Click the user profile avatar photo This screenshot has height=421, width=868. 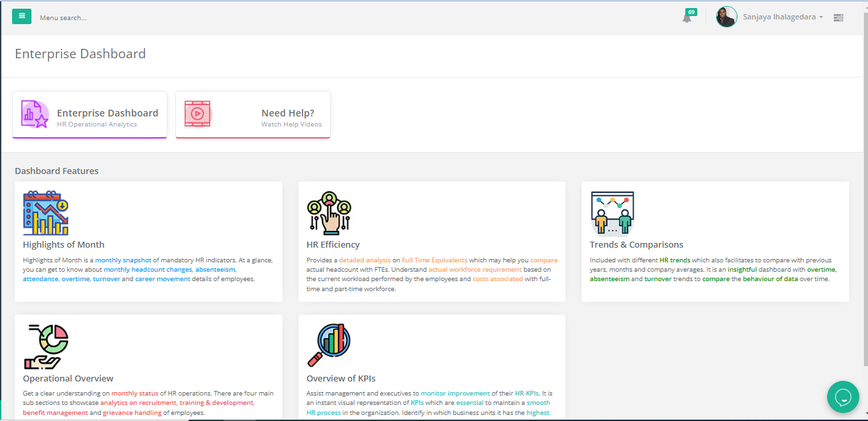[726, 17]
